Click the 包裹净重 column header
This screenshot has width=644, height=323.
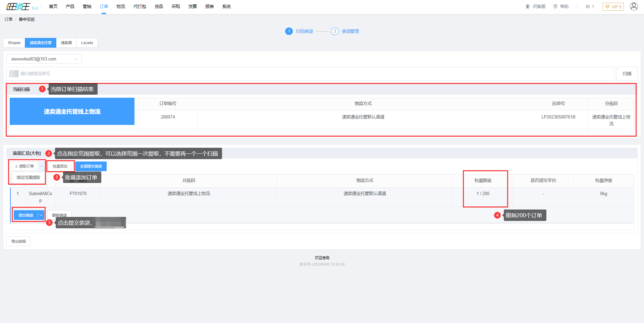[604, 181]
